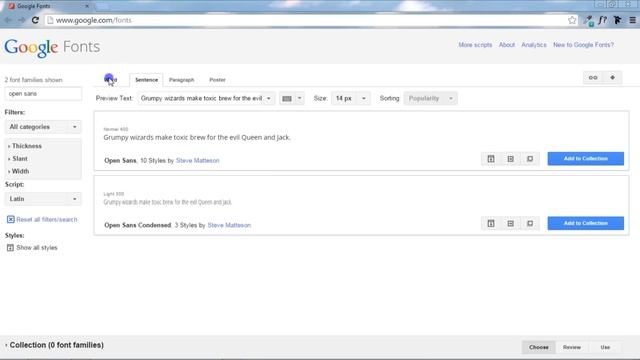
Task: Bookmark this page with the star icon
Action: pyautogui.click(x=572, y=20)
